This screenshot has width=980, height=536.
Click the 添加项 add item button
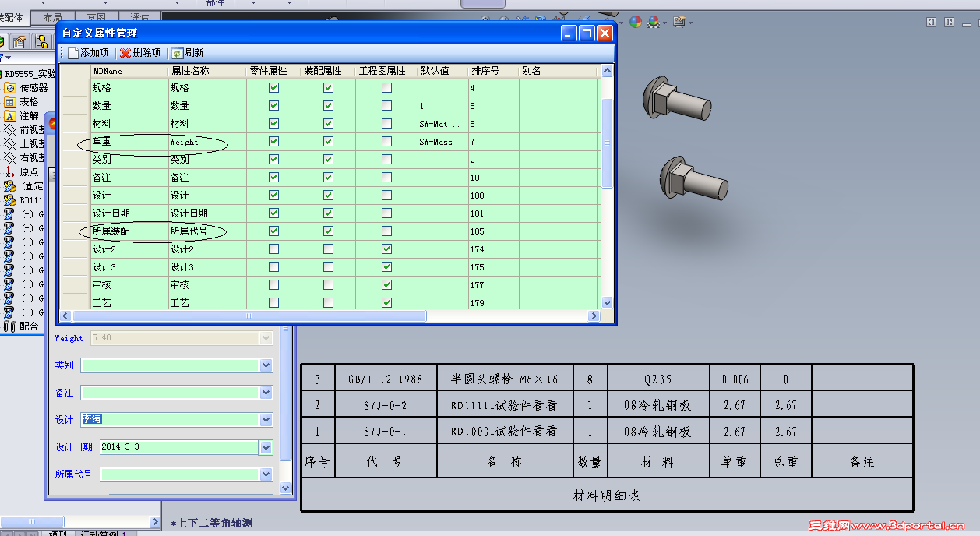(x=88, y=53)
